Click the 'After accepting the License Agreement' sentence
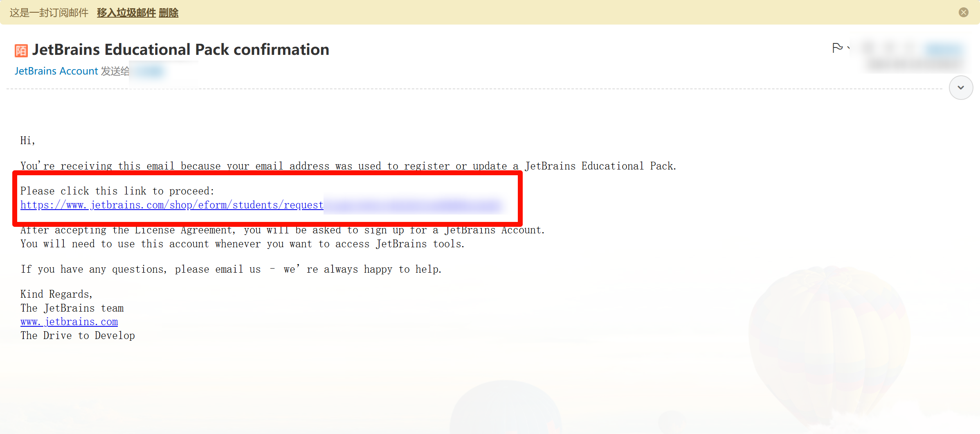 [x=282, y=231]
